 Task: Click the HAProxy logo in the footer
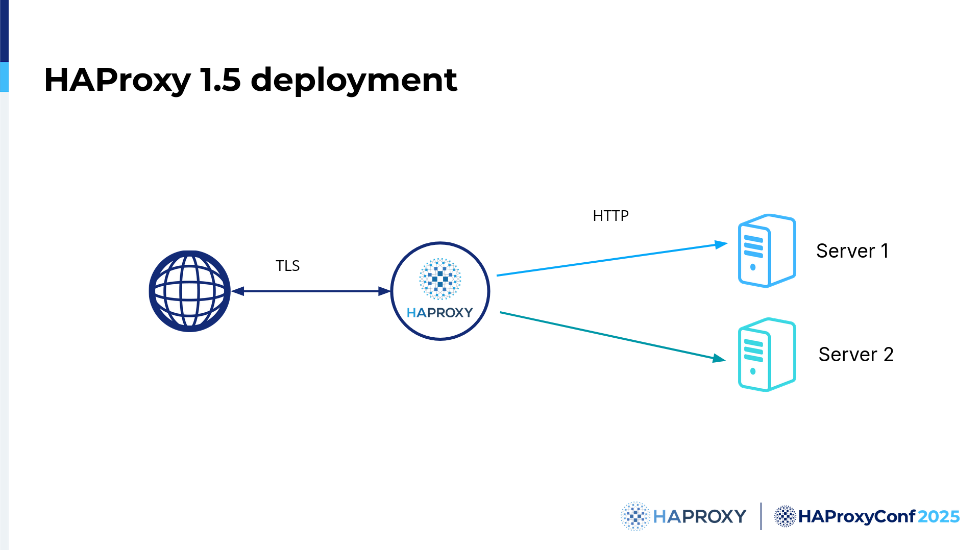pos(683,516)
